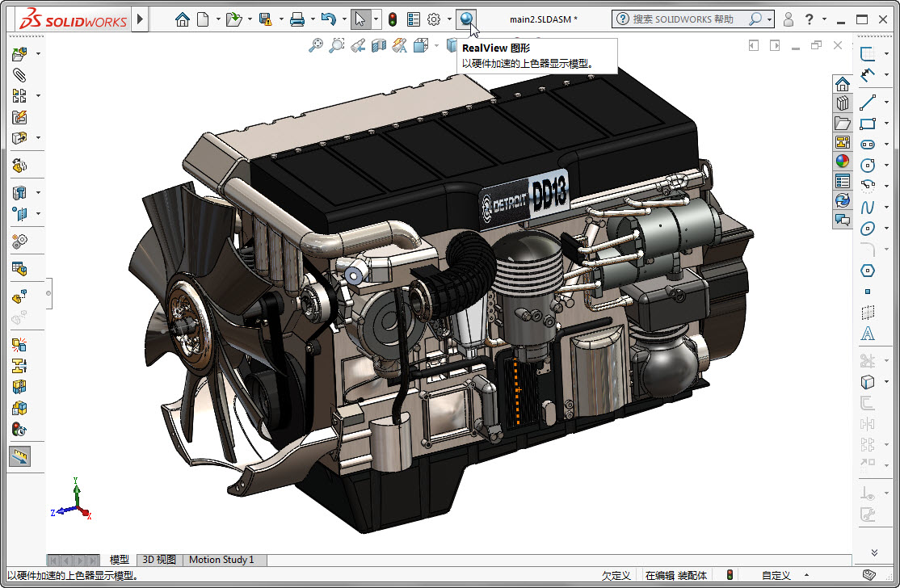Click the Rebuild traffic light icon
This screenshot has height=588, width=900.
click(x=393, y=19)
